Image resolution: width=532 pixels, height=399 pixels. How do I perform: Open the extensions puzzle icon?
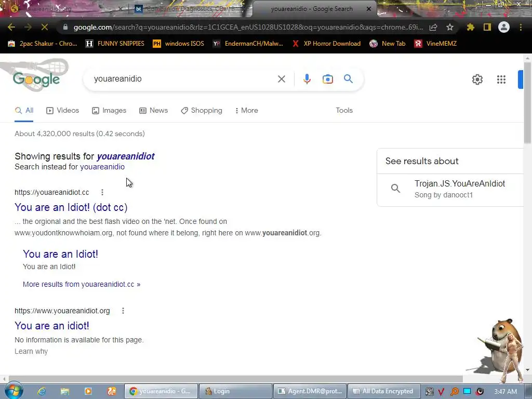[471, 27]
